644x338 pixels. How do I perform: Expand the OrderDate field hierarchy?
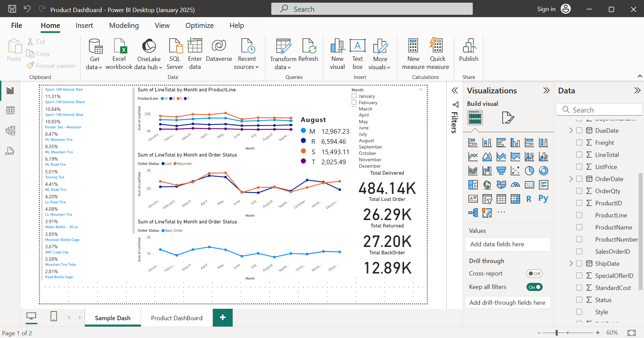(571, 179)
